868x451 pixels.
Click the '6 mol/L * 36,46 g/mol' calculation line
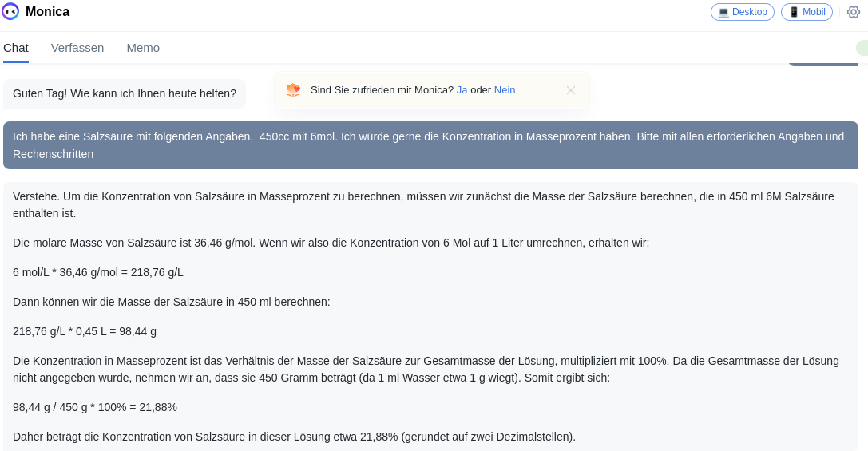(98, 272)
